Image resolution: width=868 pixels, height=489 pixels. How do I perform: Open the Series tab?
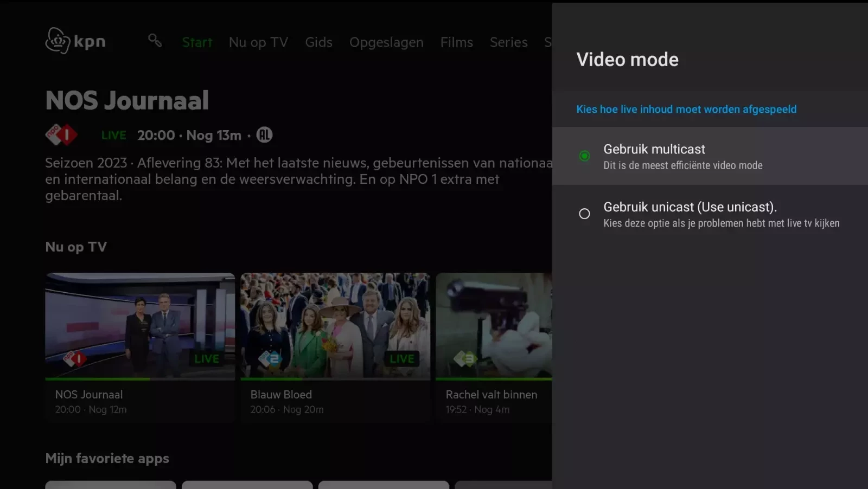[509, 42]
